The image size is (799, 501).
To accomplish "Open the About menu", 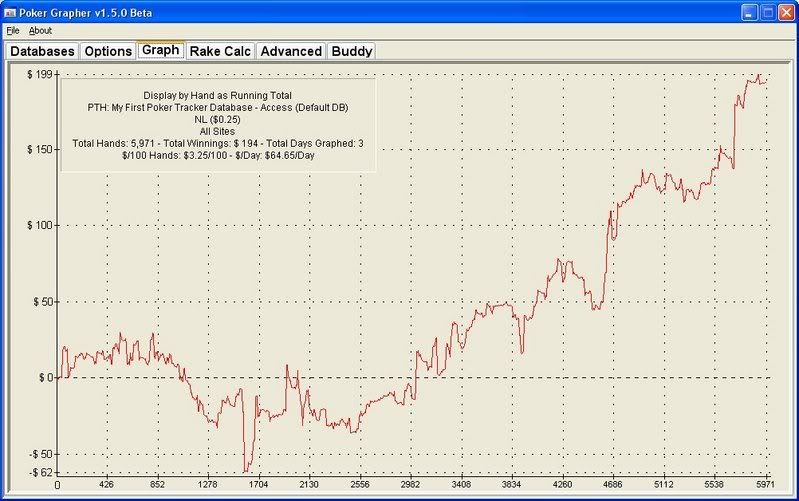I will point(40,31).
